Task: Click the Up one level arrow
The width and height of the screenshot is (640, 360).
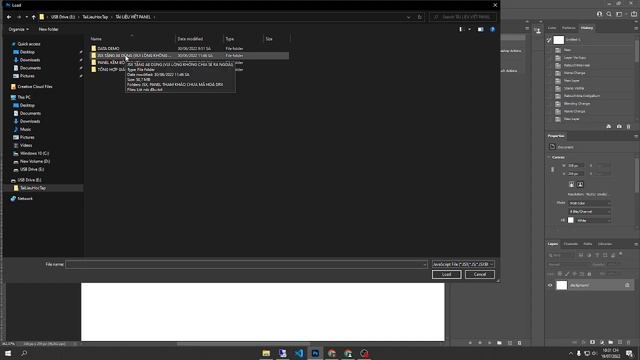Action: pos(34,17)
